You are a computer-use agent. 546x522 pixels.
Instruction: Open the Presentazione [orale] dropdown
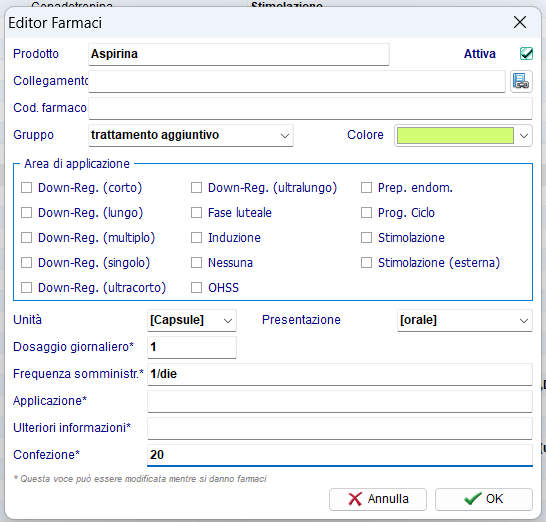point(465,320)
